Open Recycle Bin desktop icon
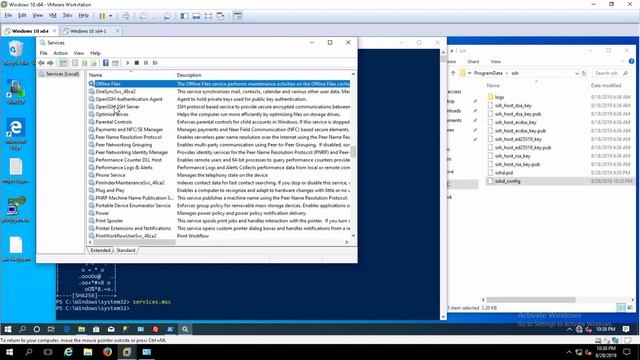640x360 pixels. [16, 53]
